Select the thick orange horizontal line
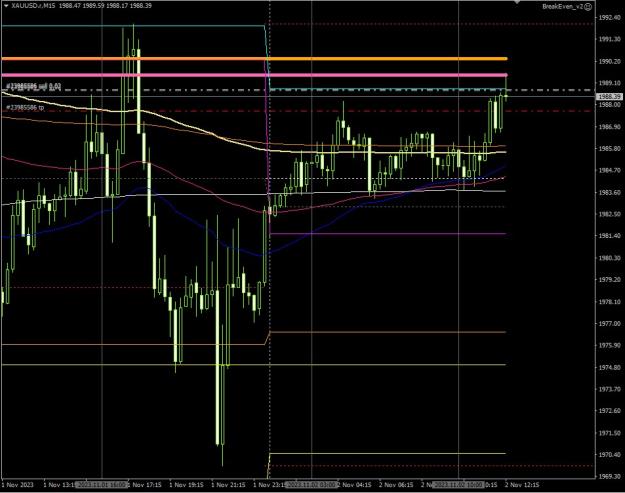Viewport: 625px width, 493px height. 254,59
